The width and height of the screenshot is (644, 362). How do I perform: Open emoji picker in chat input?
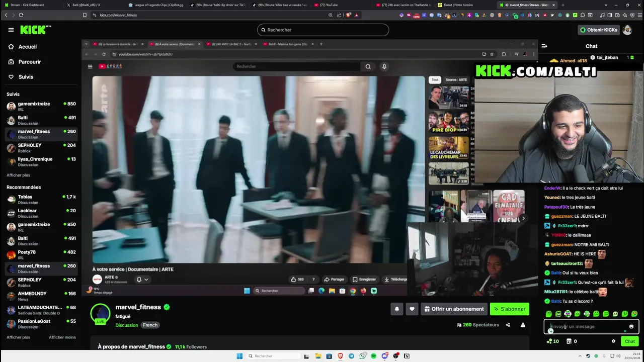click(631, 327)
